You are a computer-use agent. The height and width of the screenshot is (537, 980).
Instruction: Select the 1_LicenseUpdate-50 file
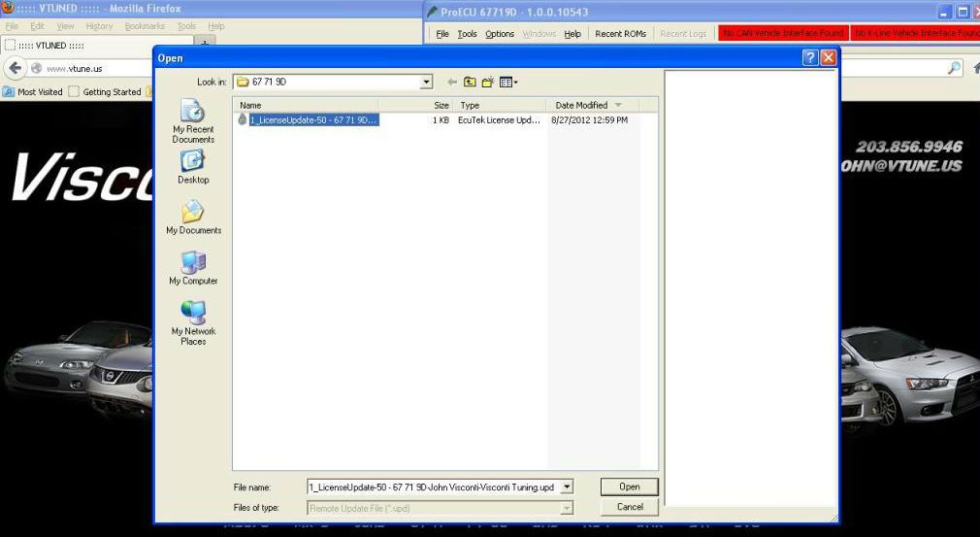pos(310,120)
